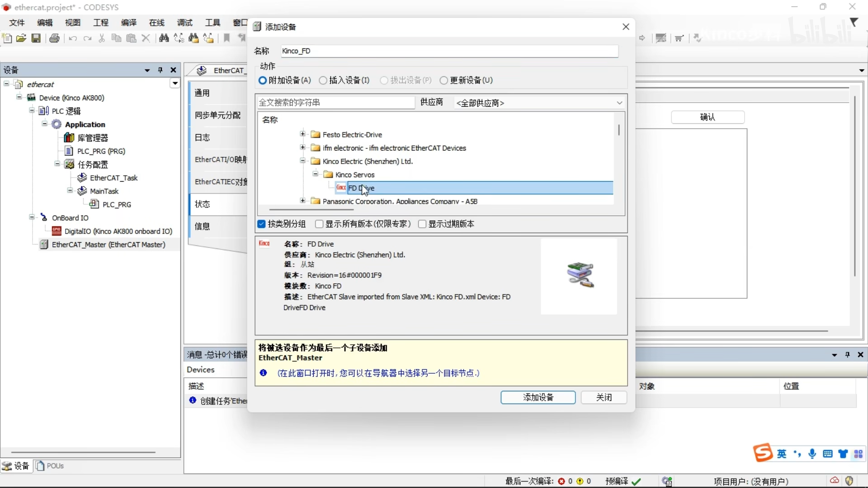This screenshot has height=488, width=868.
Task: Select the 附加设备(A) radio button
Action: 263,80
